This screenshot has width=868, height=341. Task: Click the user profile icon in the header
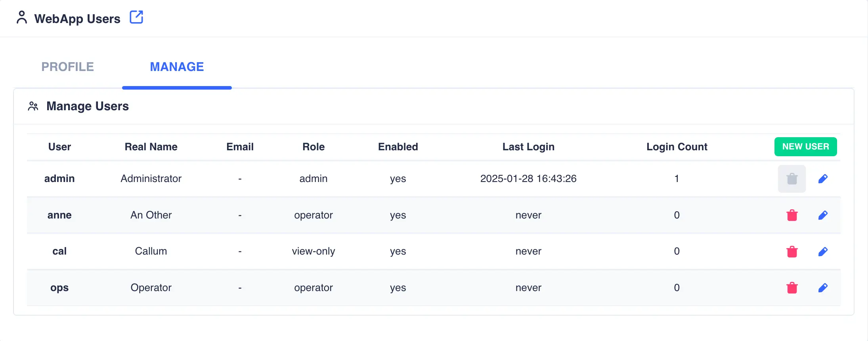pos(22,17)
